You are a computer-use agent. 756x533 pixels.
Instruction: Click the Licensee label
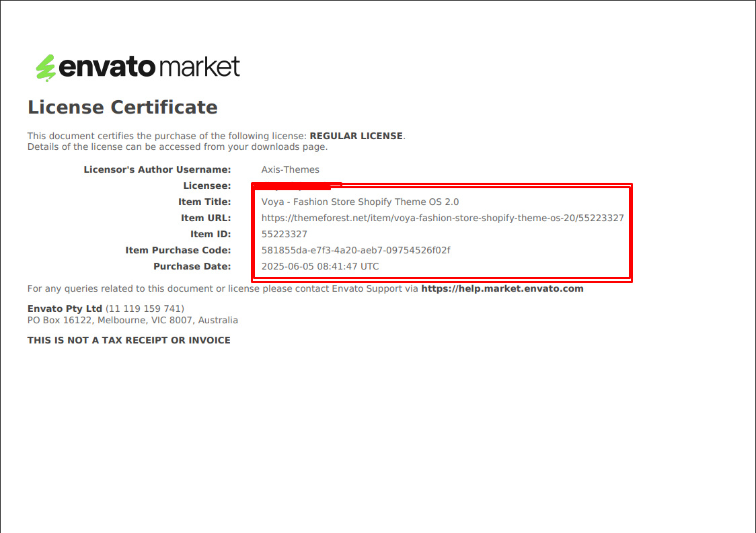[207, 186]
